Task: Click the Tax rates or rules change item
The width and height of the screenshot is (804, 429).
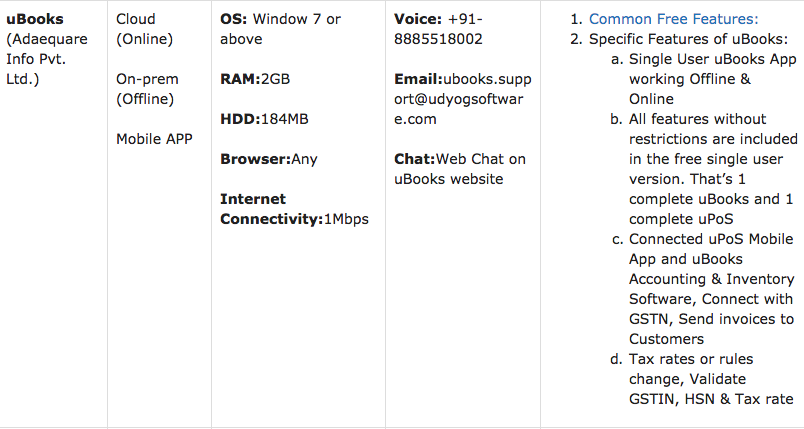Action: point(711,379)
